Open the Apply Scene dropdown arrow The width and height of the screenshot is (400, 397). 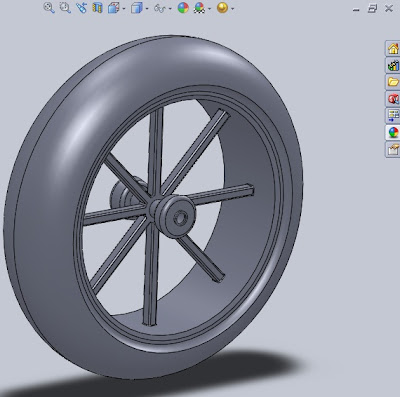pyautogui.click(x=209, y=8)
